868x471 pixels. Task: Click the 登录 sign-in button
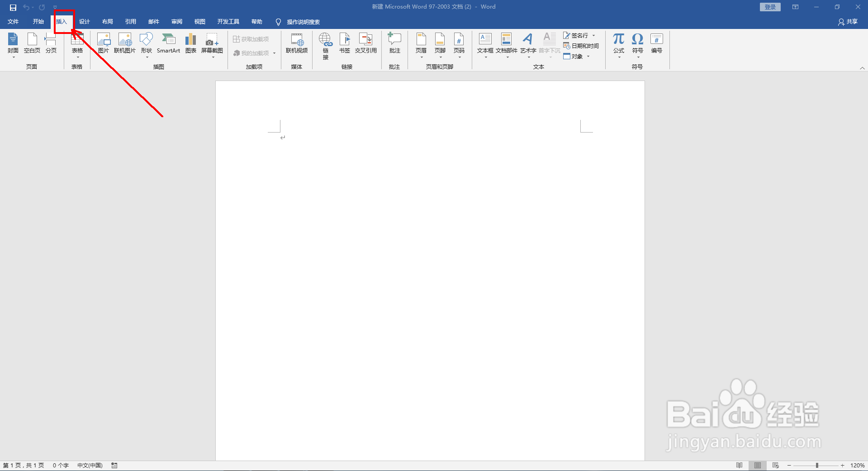click(769, 7)
